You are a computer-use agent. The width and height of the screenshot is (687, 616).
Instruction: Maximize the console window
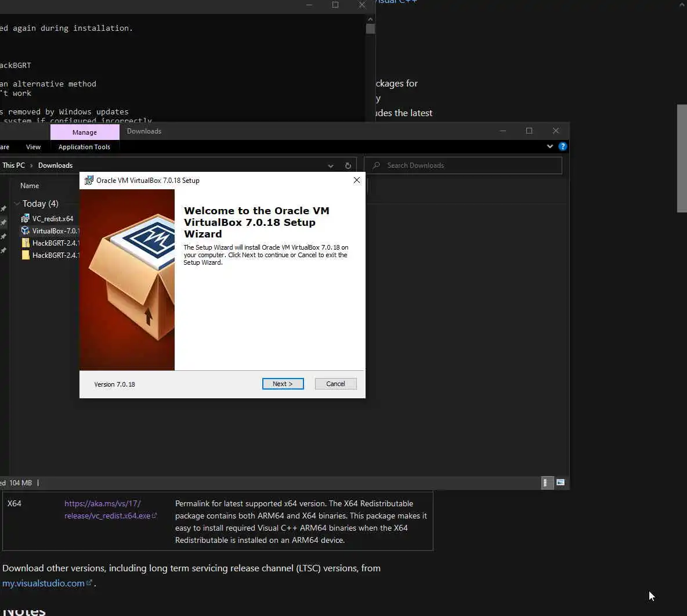click(335, 5)
